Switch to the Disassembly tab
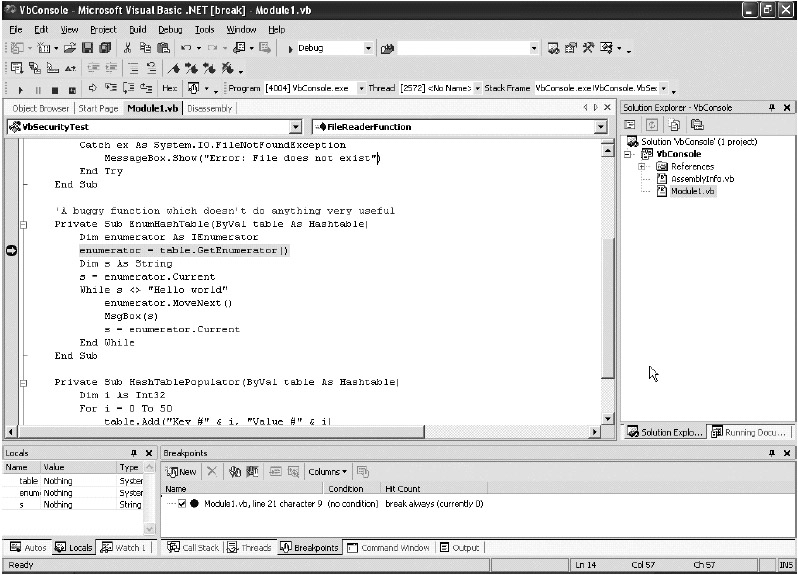The height and width of the screenshot is (575, 798). tap(209, 108)
